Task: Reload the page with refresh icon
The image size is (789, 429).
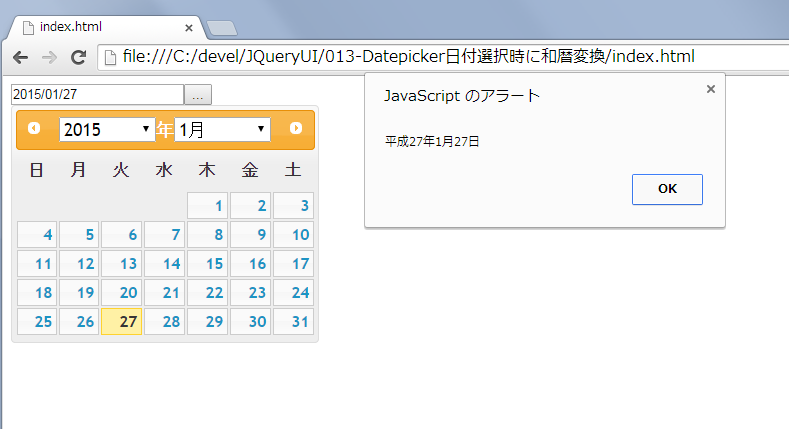Action: 78,57
